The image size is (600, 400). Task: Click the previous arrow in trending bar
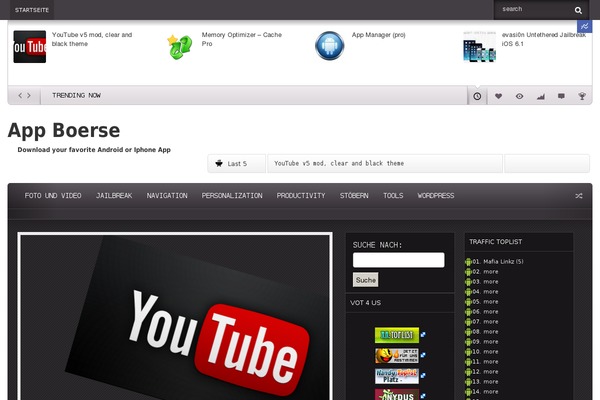(x=20, y=95)
